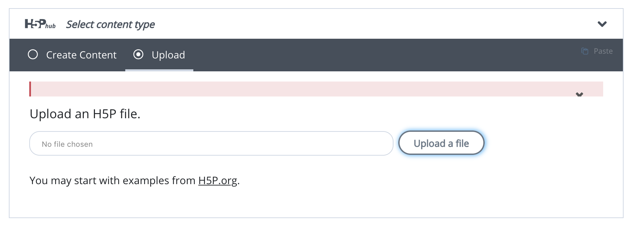The width and height of the screenshot is (644, 248).
Task: Click the Paste clipboard icon
Action: 585,51
